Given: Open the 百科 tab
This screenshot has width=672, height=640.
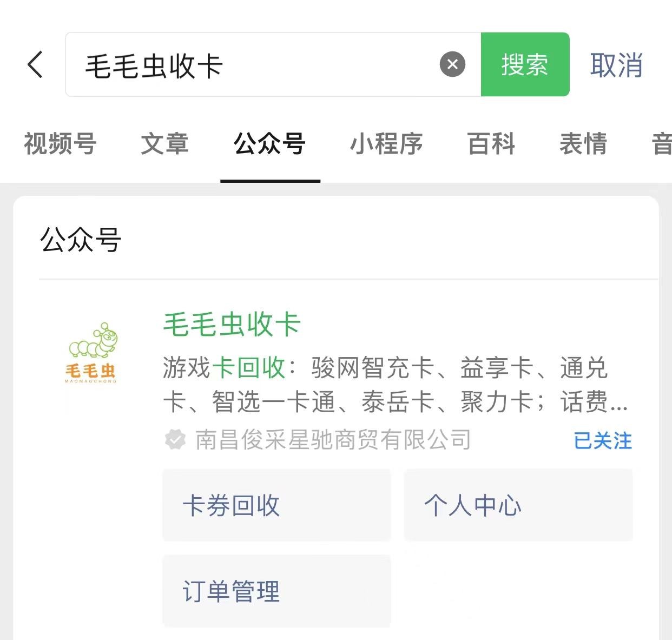Looking at the screenshot, I should (x=491, y=144).
